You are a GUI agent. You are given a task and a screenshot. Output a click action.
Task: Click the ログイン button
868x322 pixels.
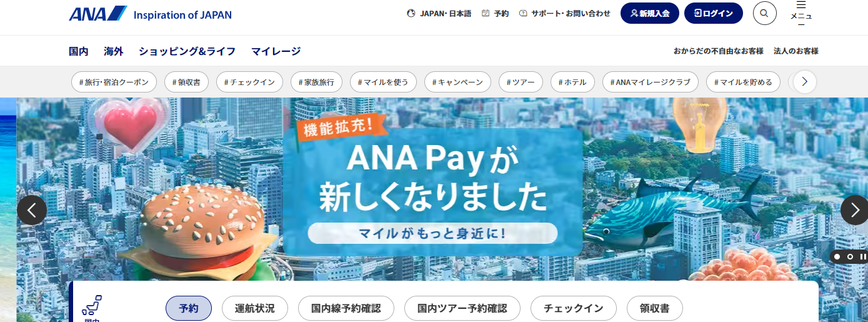(714, 13)
